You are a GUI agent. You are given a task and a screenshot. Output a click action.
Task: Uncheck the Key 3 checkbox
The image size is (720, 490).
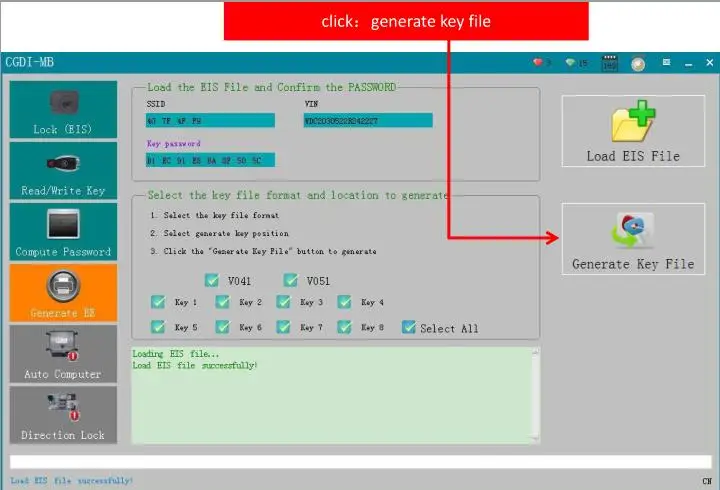tap(283, 302)
